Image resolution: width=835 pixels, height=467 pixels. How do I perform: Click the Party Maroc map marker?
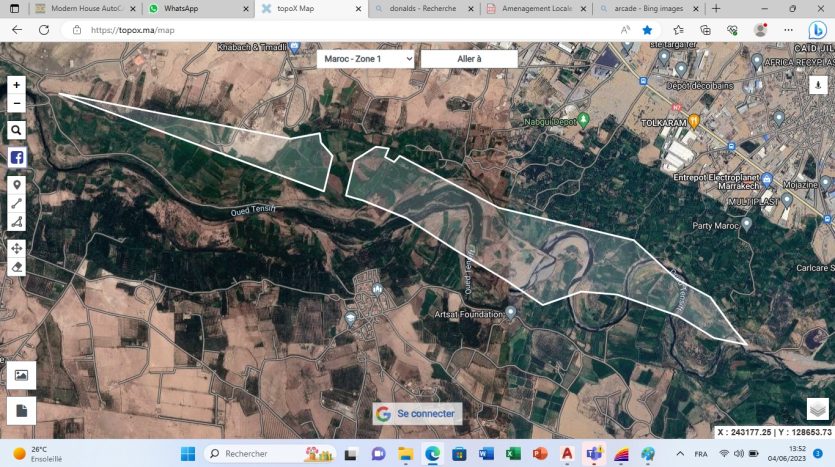pyautogui.click(x=747, y=224)
